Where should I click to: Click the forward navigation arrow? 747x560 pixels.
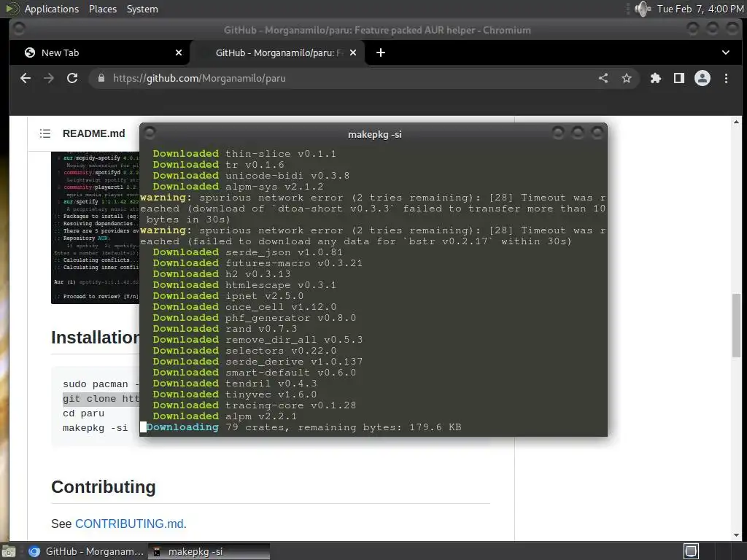[49, 78]
